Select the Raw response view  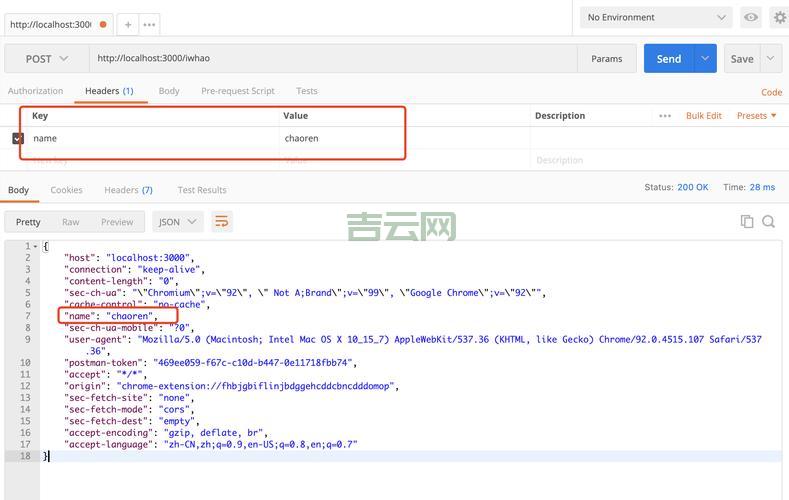tap(70, 222)
